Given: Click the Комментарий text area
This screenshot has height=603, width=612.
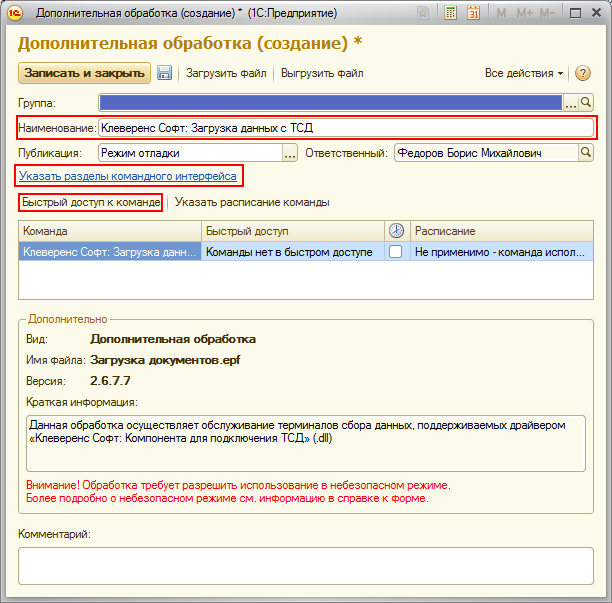Looking at the screenshot, I should (x=306, y=566).
